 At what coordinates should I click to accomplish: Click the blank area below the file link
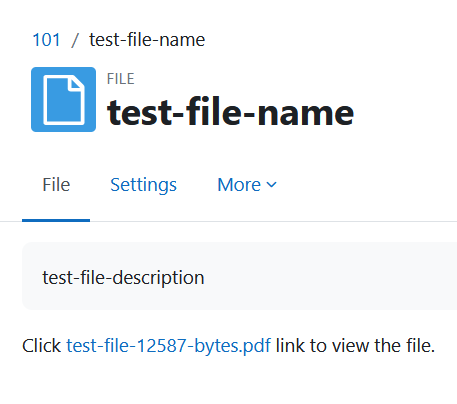tap(228, 382)
